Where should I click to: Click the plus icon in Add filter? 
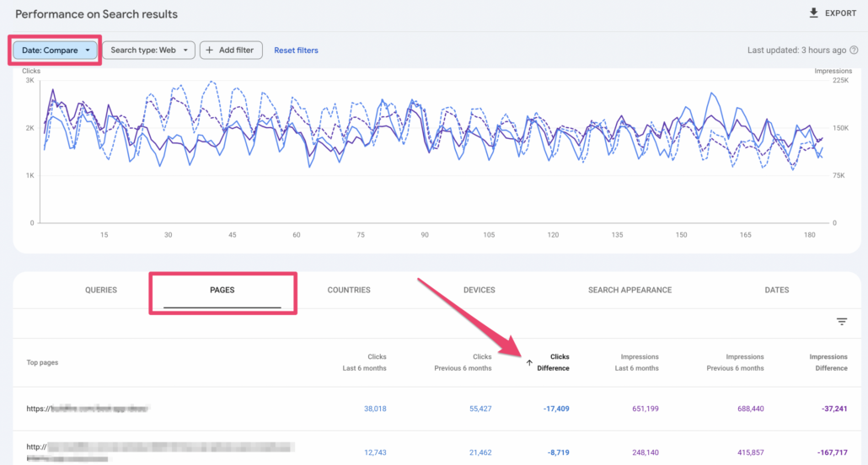coord(209,51)
